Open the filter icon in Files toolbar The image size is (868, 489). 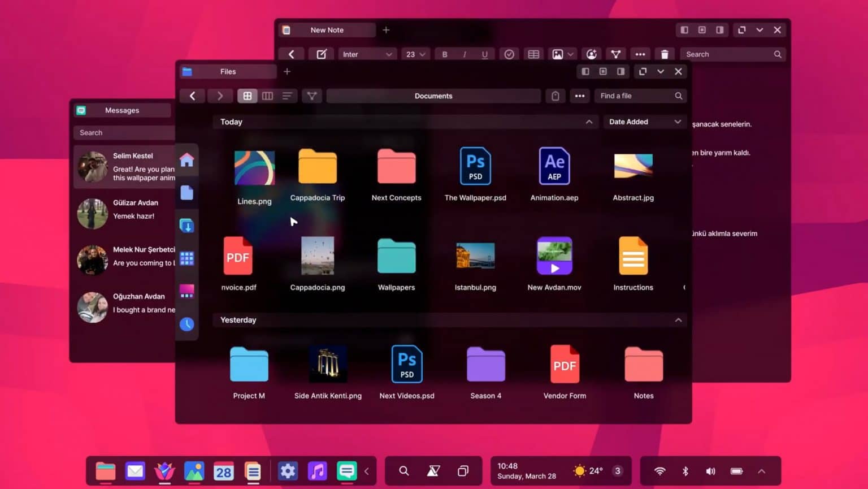click(x=311, y=96)
